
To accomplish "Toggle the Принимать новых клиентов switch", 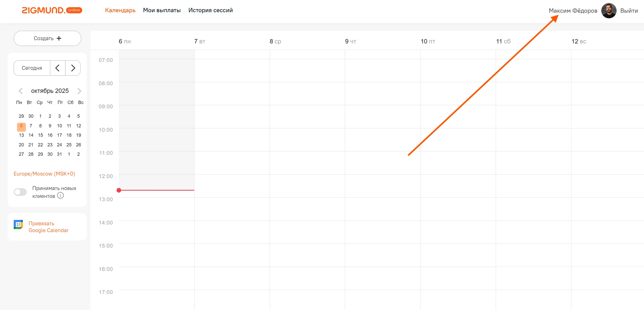I will point(20,192).
